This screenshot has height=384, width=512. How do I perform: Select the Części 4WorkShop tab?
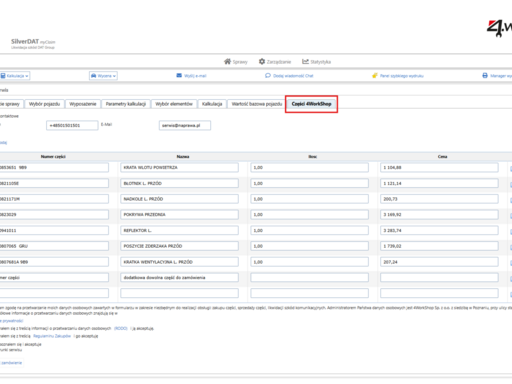pyautogui.click(x=311, y=104)
